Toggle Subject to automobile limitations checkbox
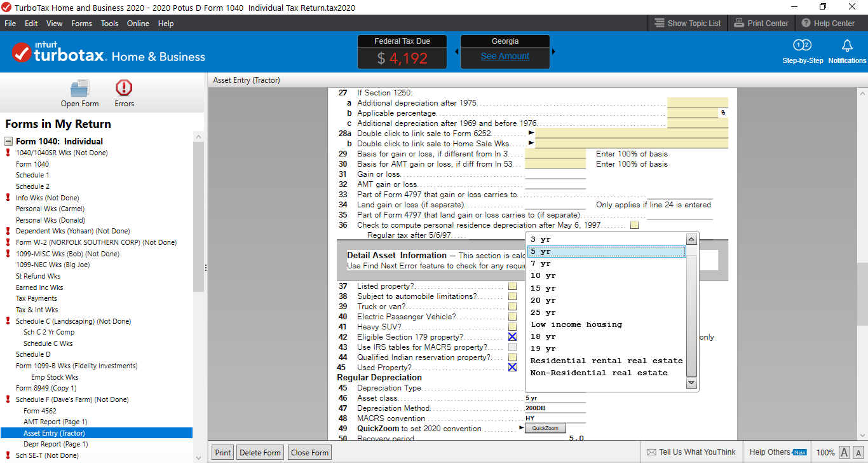 point(512,296)
